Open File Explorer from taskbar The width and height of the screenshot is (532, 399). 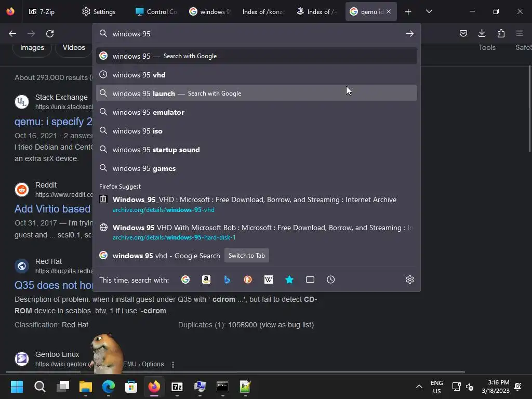coord(86,387)
